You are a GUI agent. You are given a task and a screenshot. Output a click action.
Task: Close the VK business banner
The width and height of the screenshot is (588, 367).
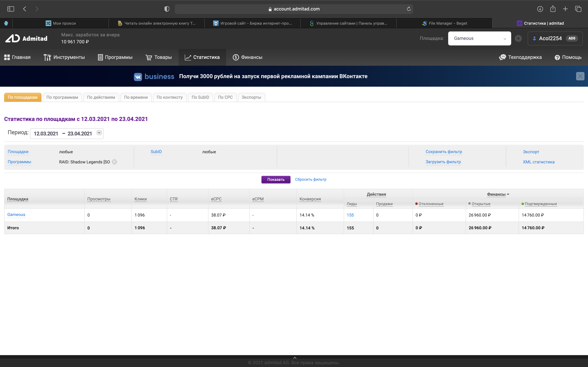[x=580, y=76]
